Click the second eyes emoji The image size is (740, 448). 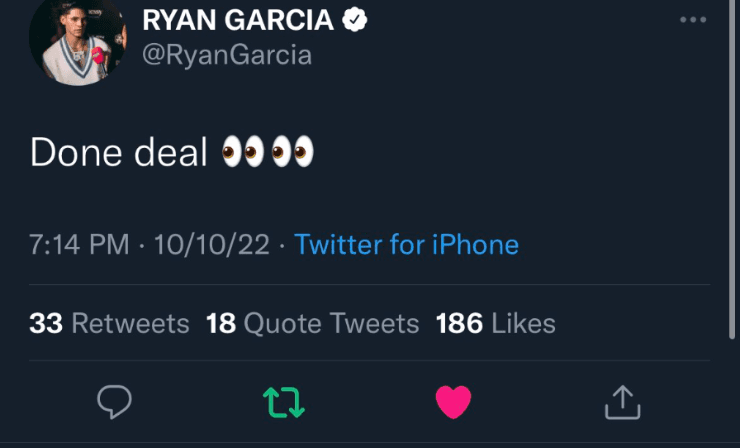coord(293,152)
